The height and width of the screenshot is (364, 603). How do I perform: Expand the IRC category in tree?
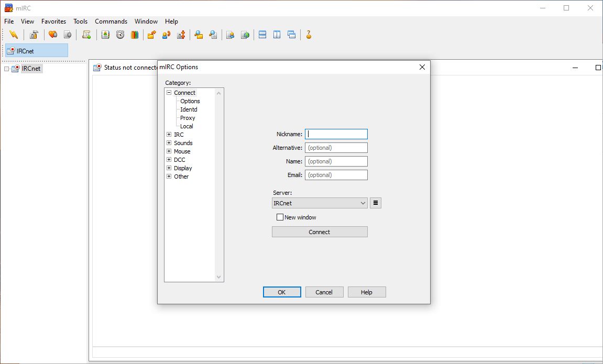pos(169,135)
